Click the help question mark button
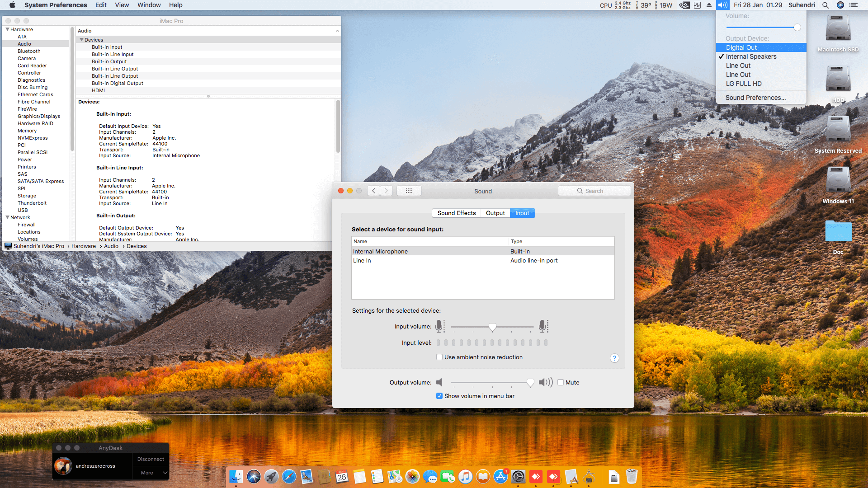Viewport: 868px width, 488px height. [614, 358]
